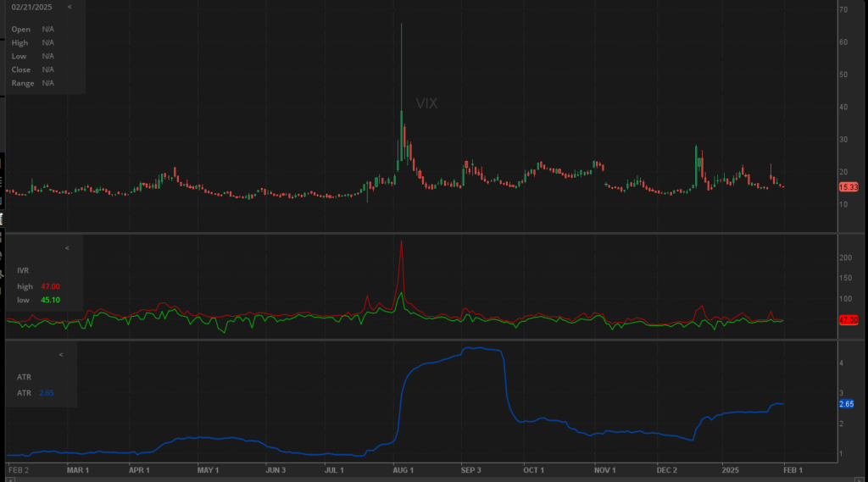868x482 pixels.
Task: Click the 2025 label on time axis
Action: (x=731, y=469)
